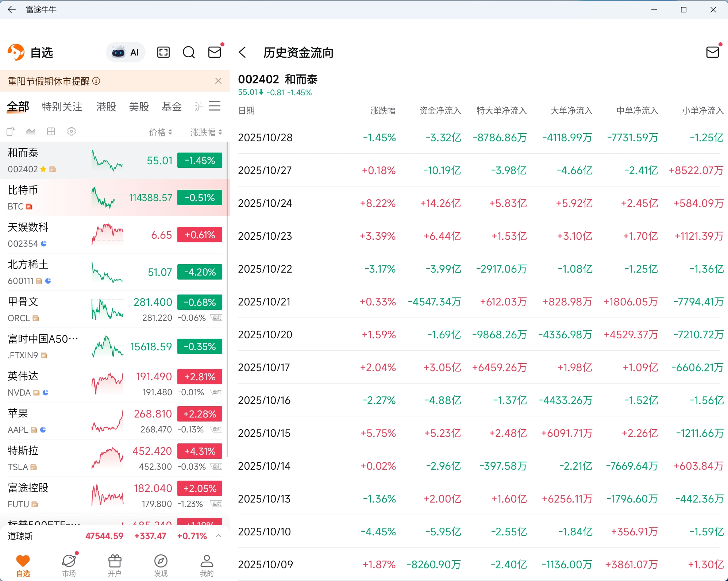Open the AI assistant robot button
The height and width of the screenshot is (581, 728).
pos(125,53)
